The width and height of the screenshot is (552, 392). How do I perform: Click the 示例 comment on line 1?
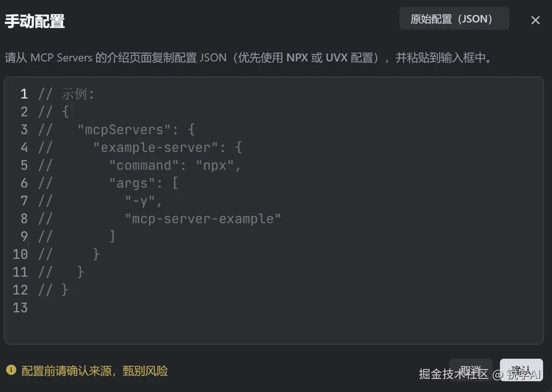click(x=74, y=94)
